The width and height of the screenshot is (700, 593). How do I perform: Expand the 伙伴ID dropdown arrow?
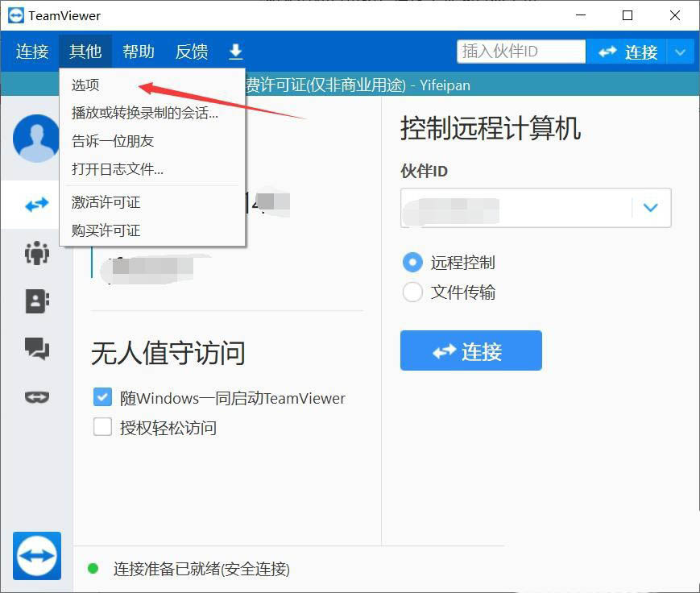tap(650, 208)
